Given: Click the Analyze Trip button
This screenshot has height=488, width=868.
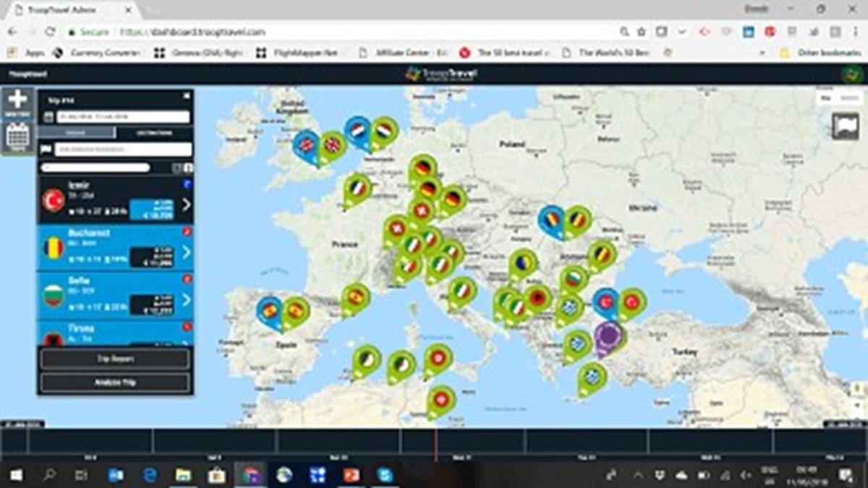Looking at the screenshot, I should pos(115,382).
